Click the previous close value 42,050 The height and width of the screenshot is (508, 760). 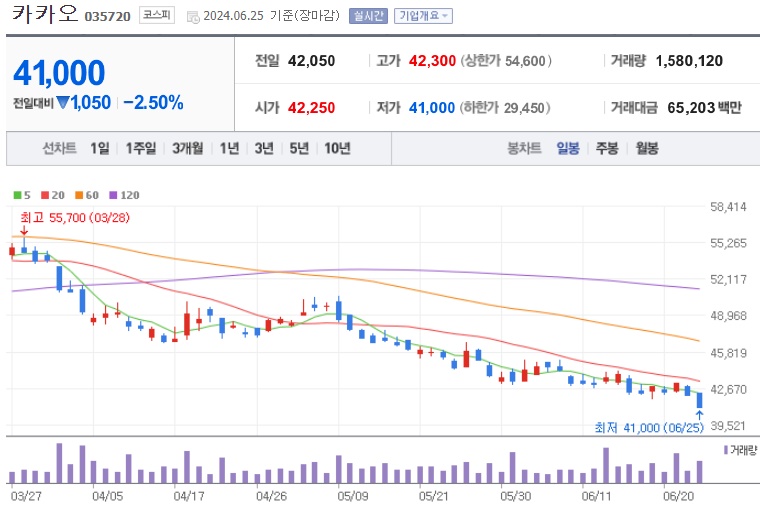(x=311, y=61)
